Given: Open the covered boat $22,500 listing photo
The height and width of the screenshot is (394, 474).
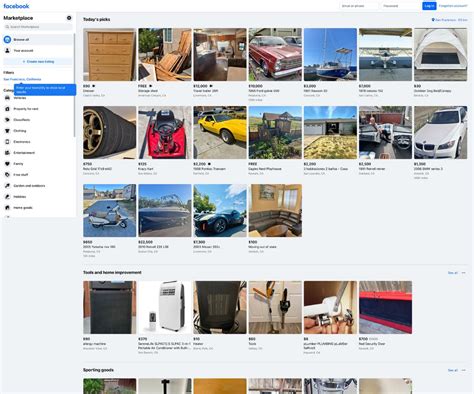Looking at the screenshot, I should tap(165, 210).
